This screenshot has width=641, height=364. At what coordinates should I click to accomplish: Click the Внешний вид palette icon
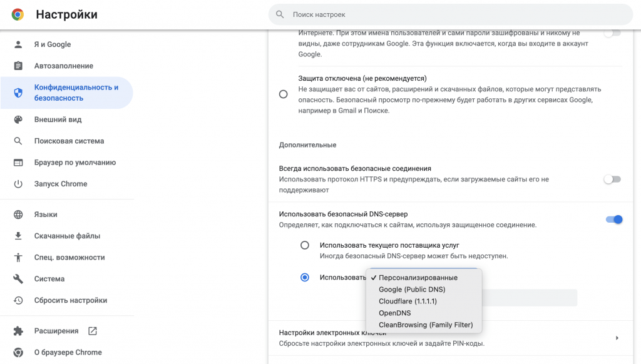18,119
